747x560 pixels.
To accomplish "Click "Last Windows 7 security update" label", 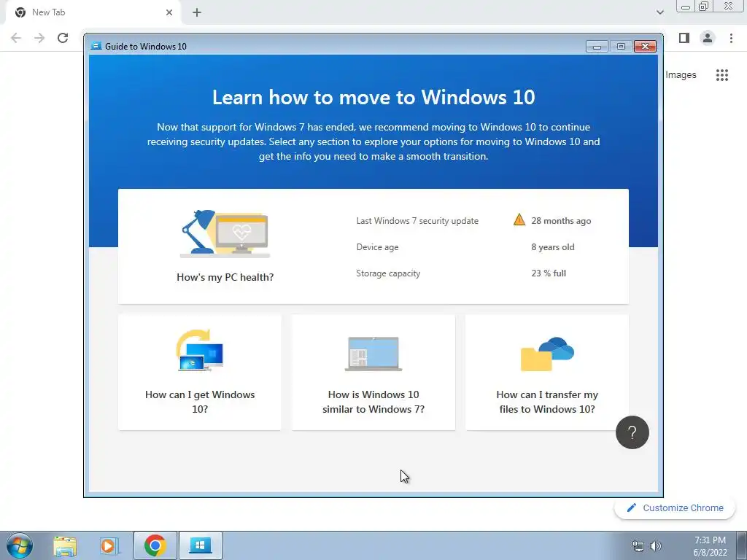I will (417, 221).
